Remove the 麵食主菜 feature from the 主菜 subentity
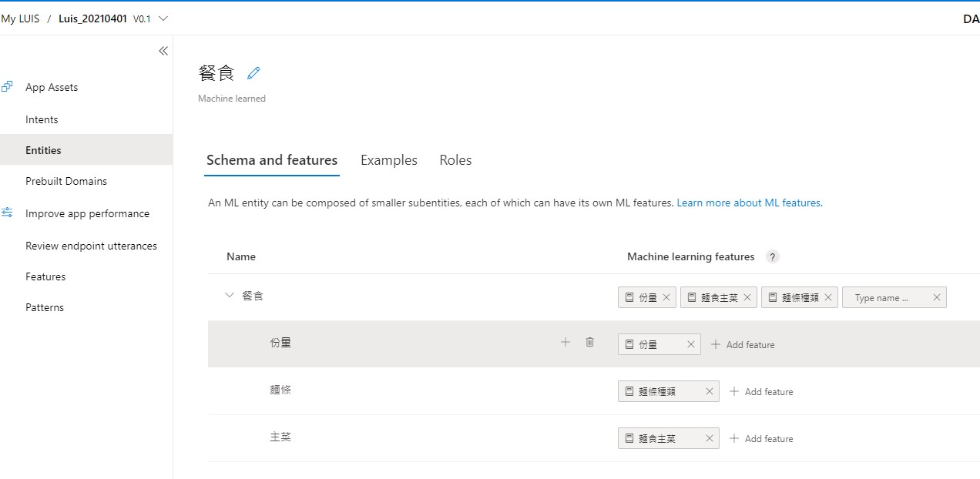 710,438
